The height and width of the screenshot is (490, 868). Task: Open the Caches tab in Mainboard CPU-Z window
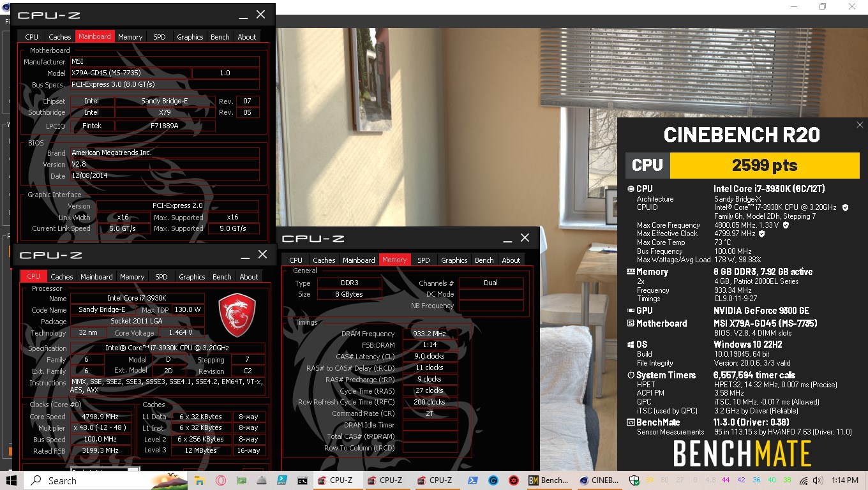pyautogui.click(x=60, y=37)
